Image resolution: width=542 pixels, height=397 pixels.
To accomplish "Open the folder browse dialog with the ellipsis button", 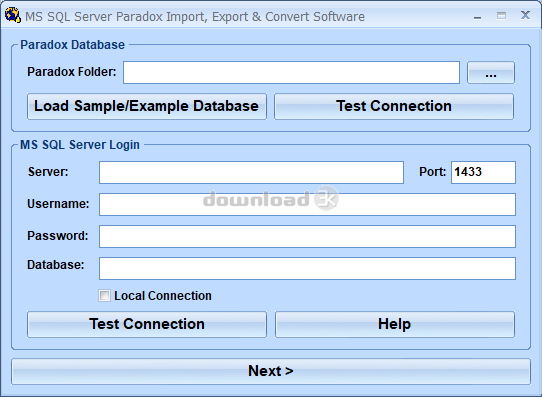I will coord(491,73).
